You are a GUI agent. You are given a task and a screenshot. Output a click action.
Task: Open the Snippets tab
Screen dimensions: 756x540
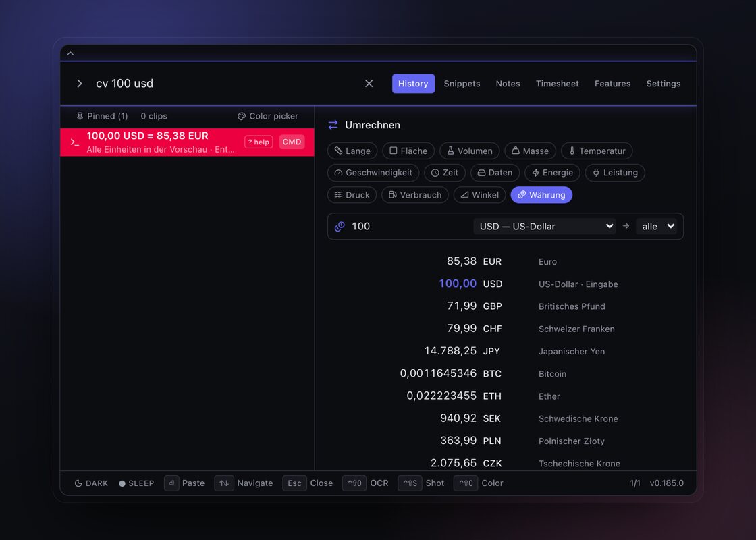(462, 84)
